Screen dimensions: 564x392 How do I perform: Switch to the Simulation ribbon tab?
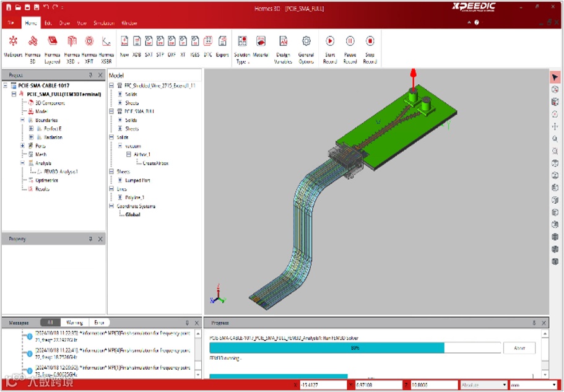(104, 23)
